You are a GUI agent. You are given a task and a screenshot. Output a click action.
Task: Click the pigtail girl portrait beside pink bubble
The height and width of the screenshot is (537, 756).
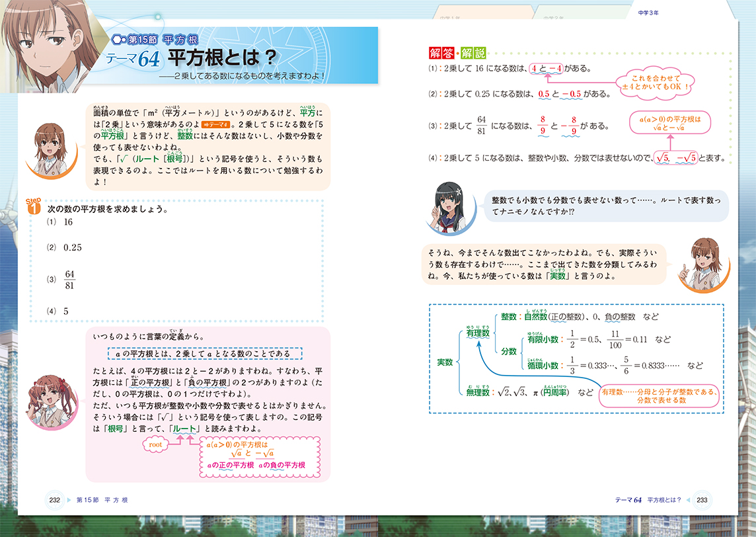(52, 402)
